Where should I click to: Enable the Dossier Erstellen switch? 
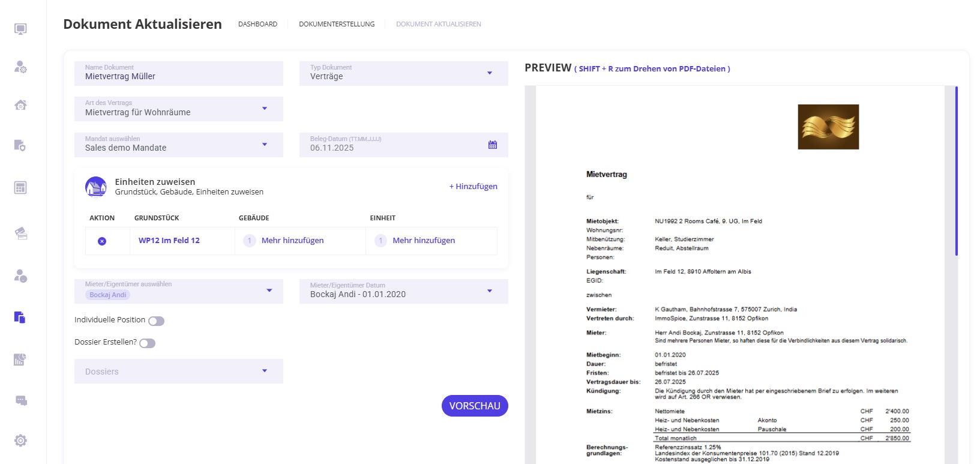(x=147, y=343)
